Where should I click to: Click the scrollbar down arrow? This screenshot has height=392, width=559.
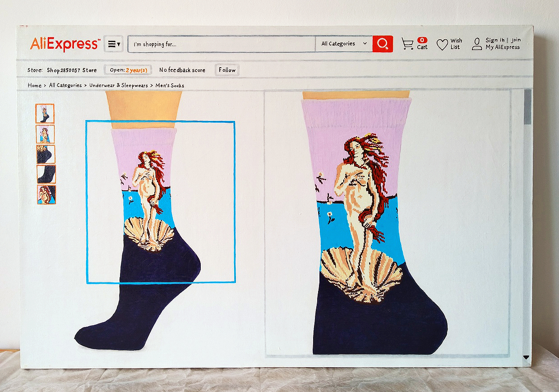click(526, 357)
